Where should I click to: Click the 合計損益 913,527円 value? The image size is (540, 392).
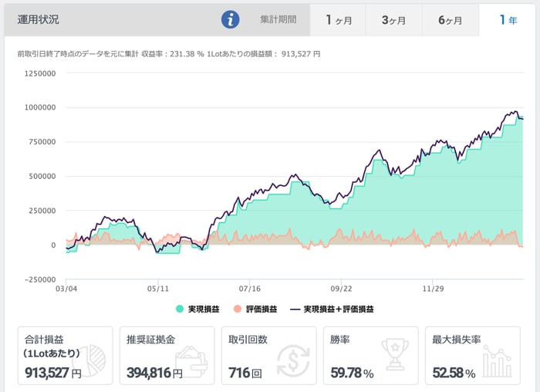tap(53, 373)
